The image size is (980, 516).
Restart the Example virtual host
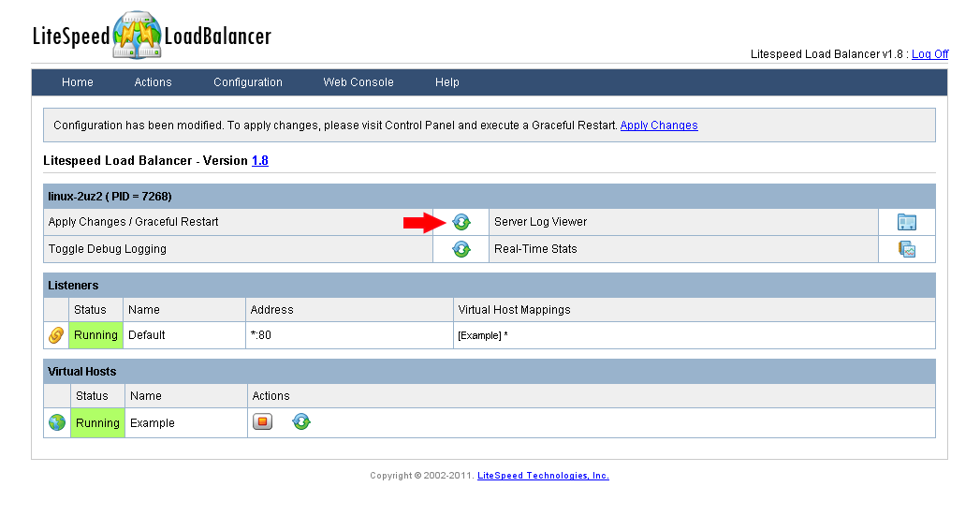click(x=301, y=421)
